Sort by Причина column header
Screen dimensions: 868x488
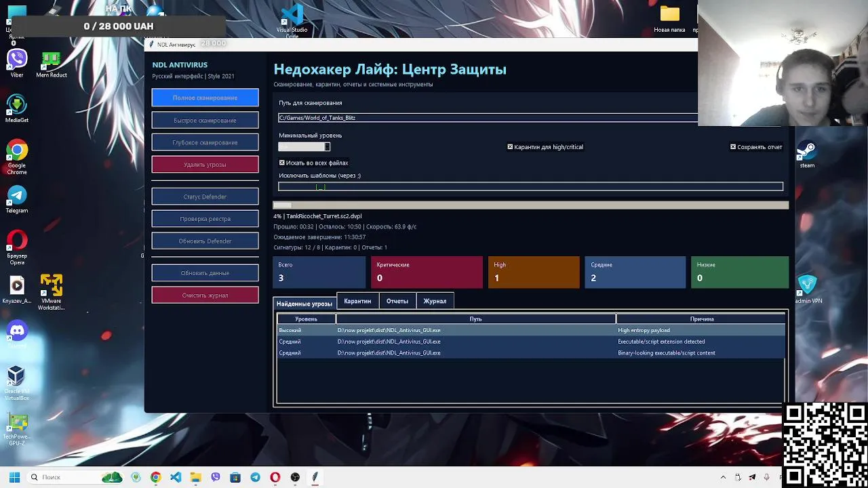[701, 319]
